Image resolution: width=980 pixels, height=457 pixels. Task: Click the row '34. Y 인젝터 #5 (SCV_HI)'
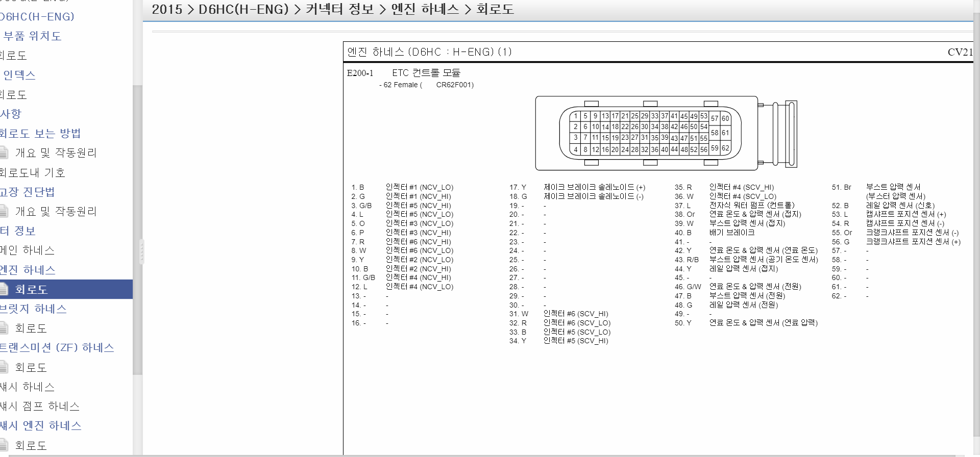pyautogui.click(x=558, y=341)
